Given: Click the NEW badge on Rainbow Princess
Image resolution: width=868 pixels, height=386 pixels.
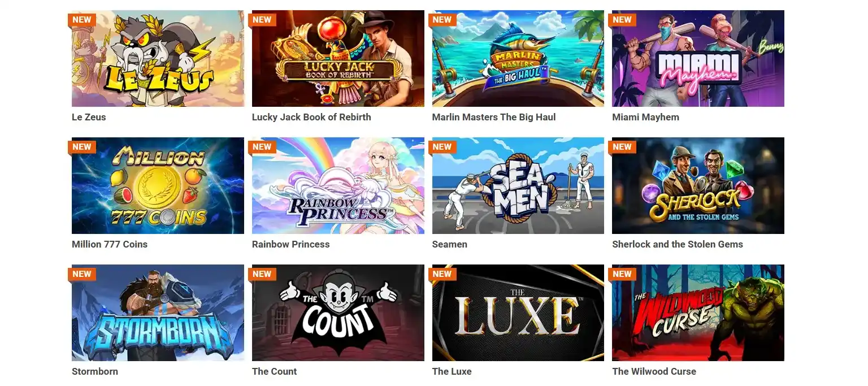Looking at the screenshot, I should [x=262, y=147].
